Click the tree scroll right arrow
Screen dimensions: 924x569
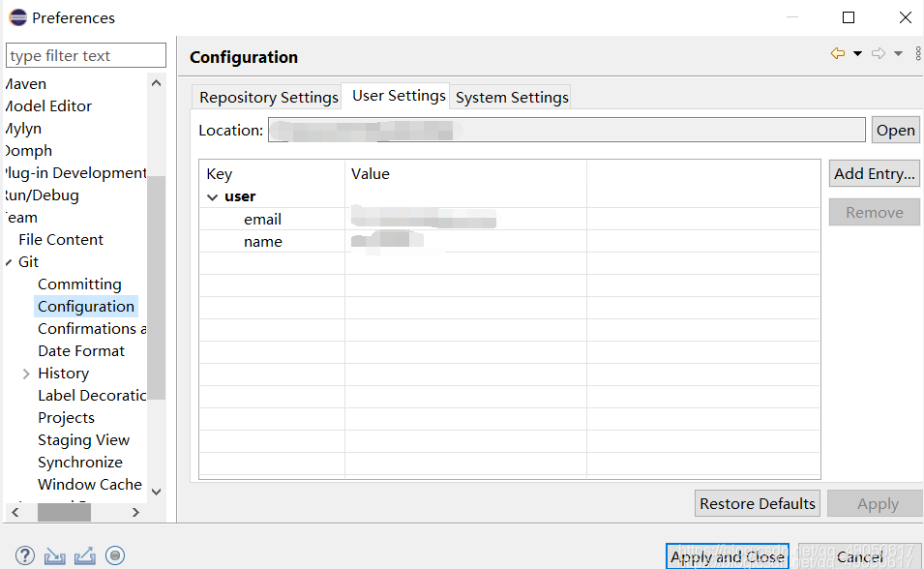click(x=135, y=513)
